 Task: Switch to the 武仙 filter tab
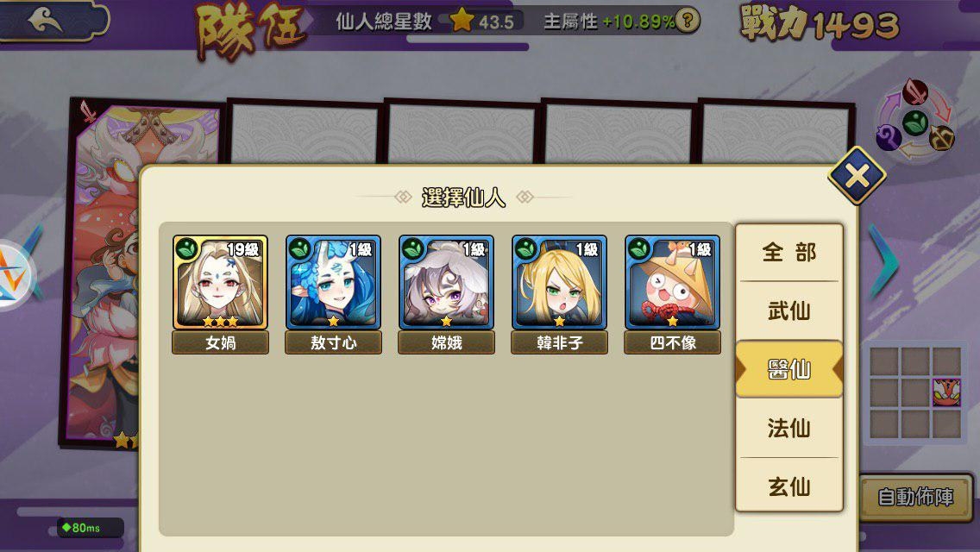(789, 310)
